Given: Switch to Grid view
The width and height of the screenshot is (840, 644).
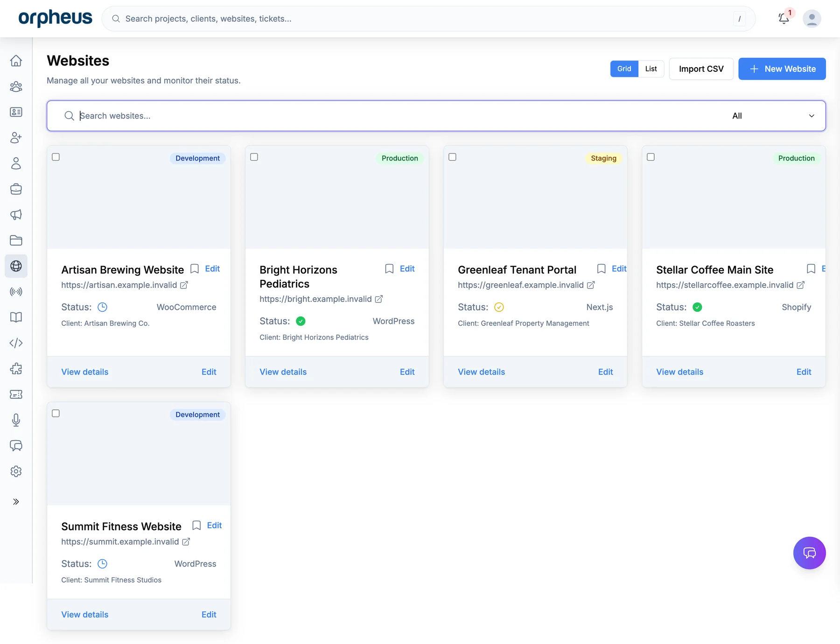Looking at the screenshot, I should click(x=624, y=69).
